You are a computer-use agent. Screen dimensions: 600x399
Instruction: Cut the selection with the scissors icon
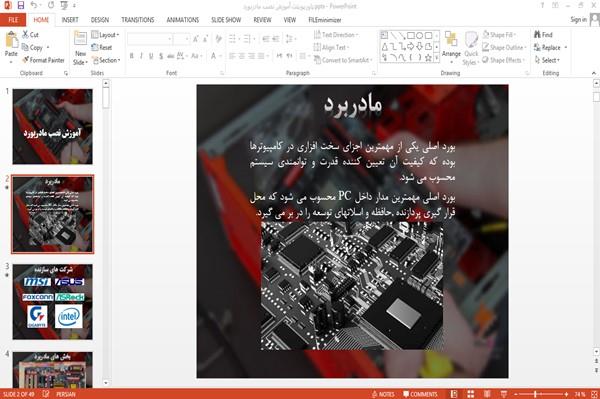click(30, 34)
